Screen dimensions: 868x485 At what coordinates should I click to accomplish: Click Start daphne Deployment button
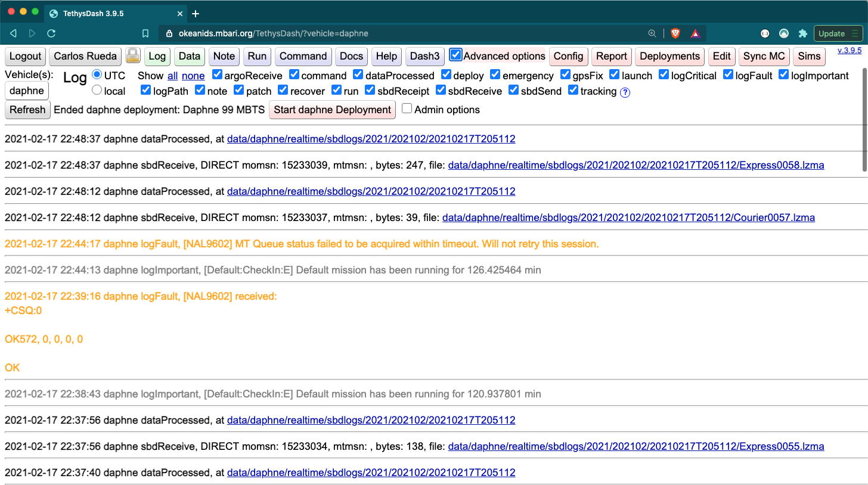click(x=332, y=110)
